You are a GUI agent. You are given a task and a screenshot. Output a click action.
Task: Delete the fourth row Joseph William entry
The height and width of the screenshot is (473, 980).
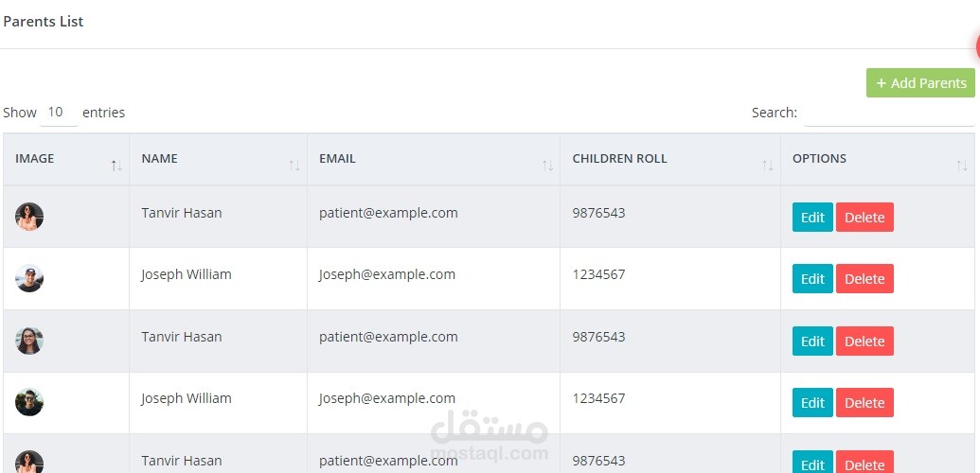pyautogui.click(x=864, y=403)
